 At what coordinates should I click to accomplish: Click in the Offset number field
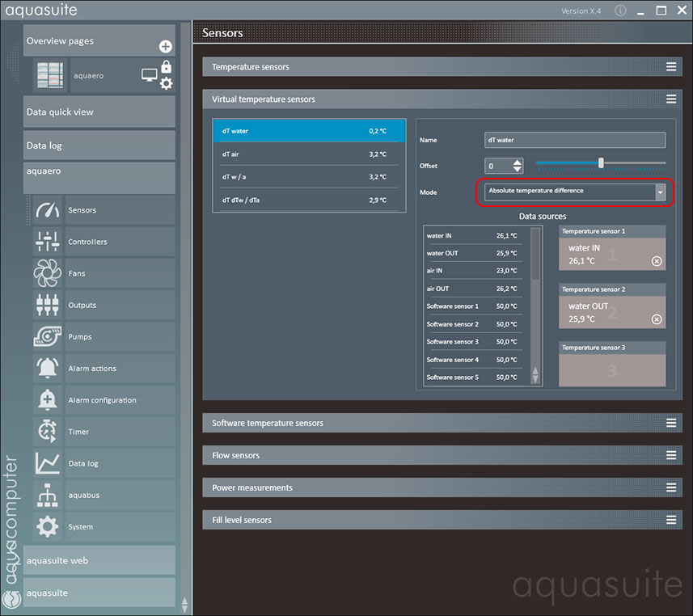[x=498, y=166]
